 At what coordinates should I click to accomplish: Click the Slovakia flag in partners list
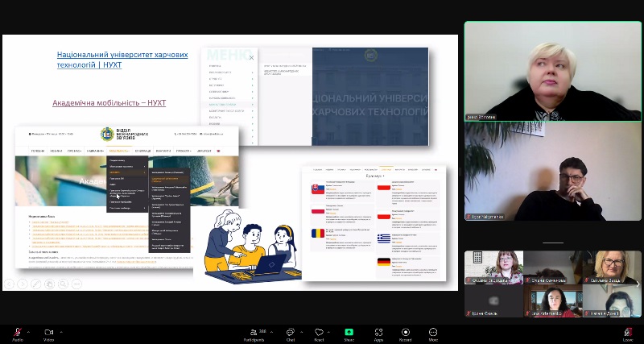coord(318,189)
